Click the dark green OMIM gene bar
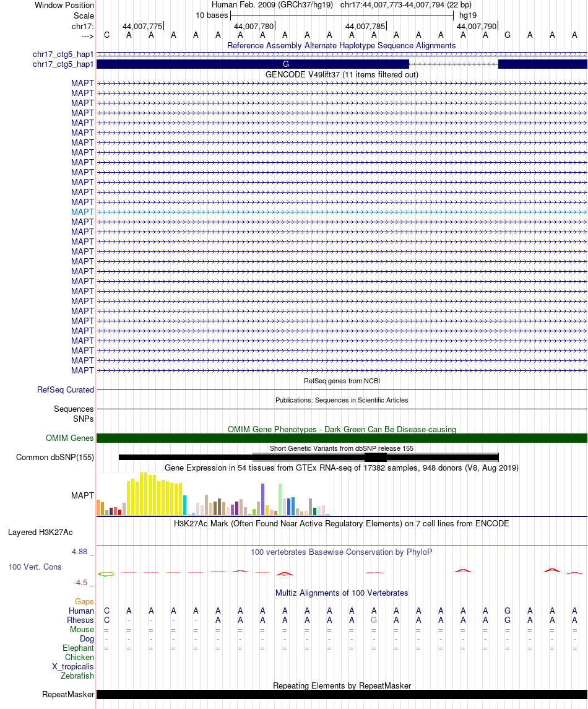The height and width of the screenshot is (709, 588). 342,438
